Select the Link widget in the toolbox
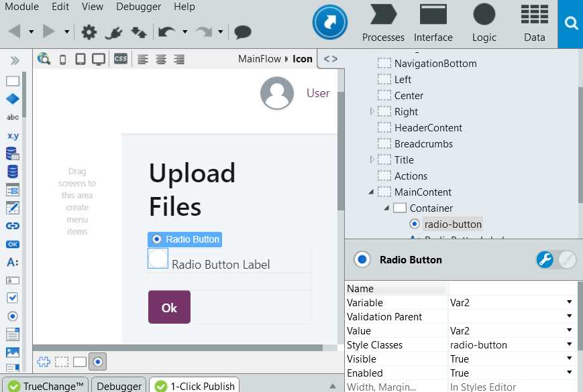This screenshot has width=583, height=392. pyautogui.click(x=11, y=226)
